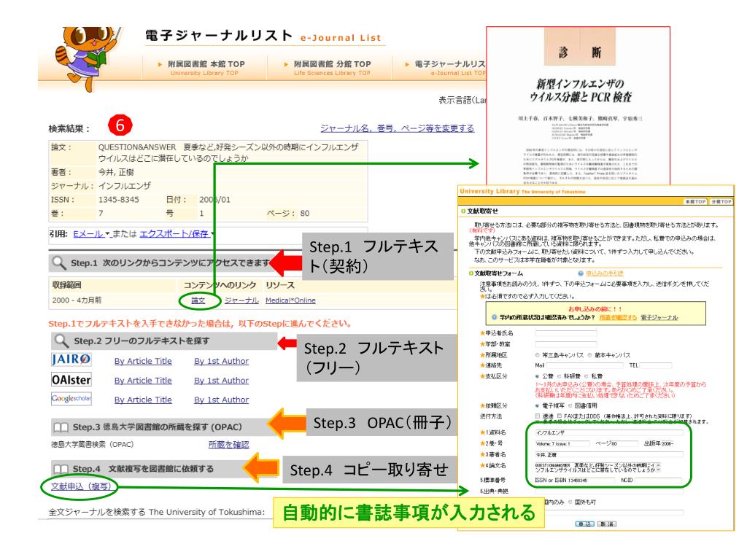Image resolution: width=747 pixels, height=560 pixels.
Task: Open the Eメール citation dropdown
Action: (x=91, y=234)
